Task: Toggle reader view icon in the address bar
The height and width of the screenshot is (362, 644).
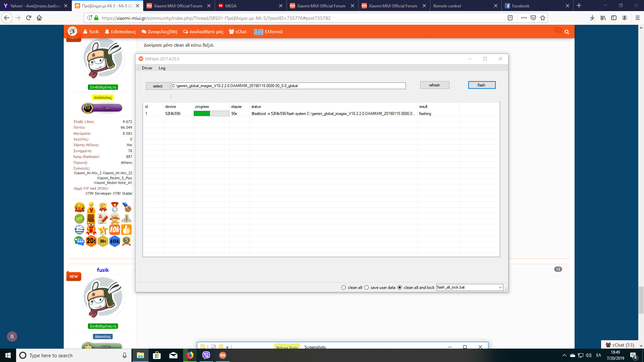Action: pyautogui.click(x=510, y=18)
